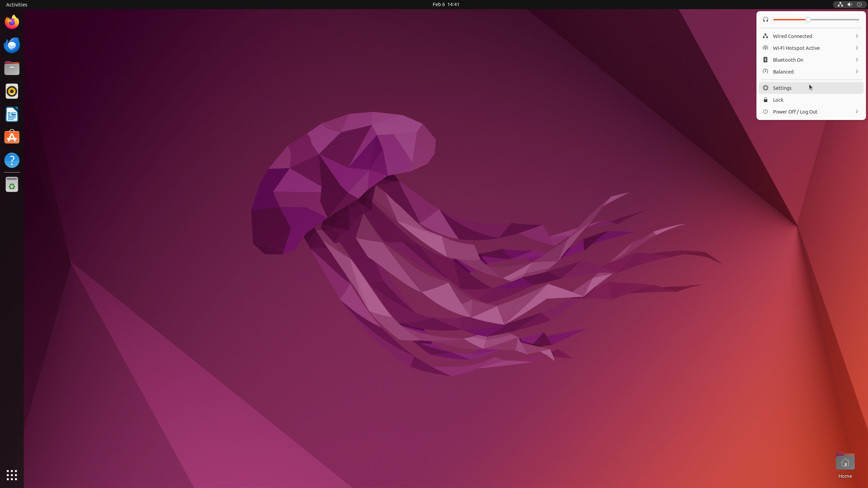
Task: Click the volume slider handle
Action: (x=808, y=20)
